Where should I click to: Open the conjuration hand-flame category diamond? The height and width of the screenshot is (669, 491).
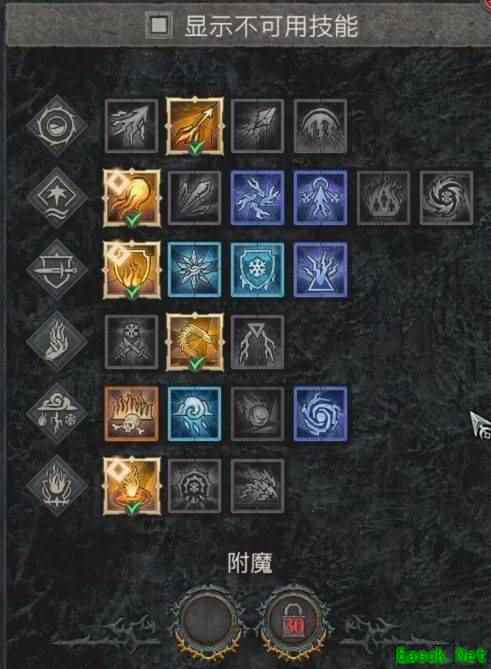pyautogui.click(x=57, y=342)
